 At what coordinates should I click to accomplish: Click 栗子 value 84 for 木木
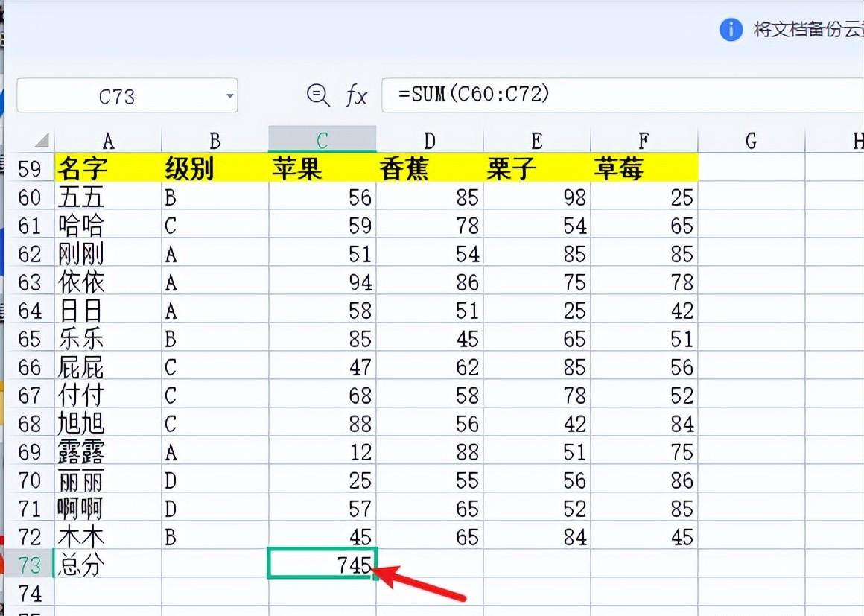(537, 536)
